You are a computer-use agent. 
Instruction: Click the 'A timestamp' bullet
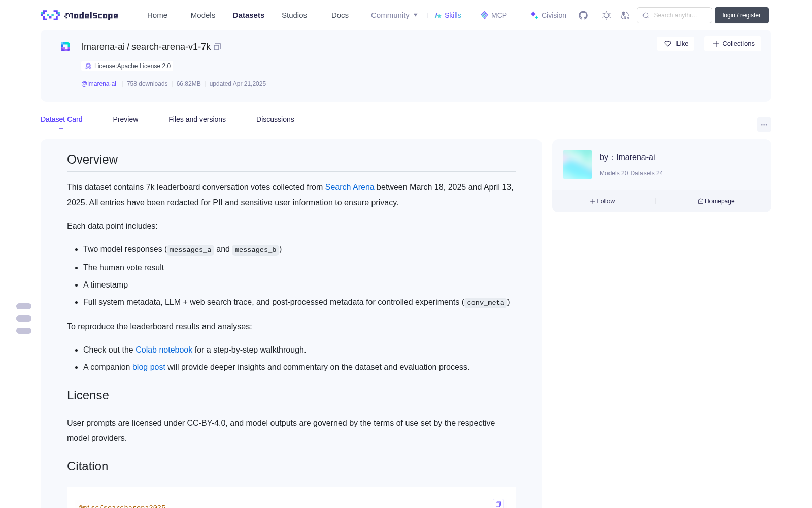pyautogui.click(x=106, y=285)
